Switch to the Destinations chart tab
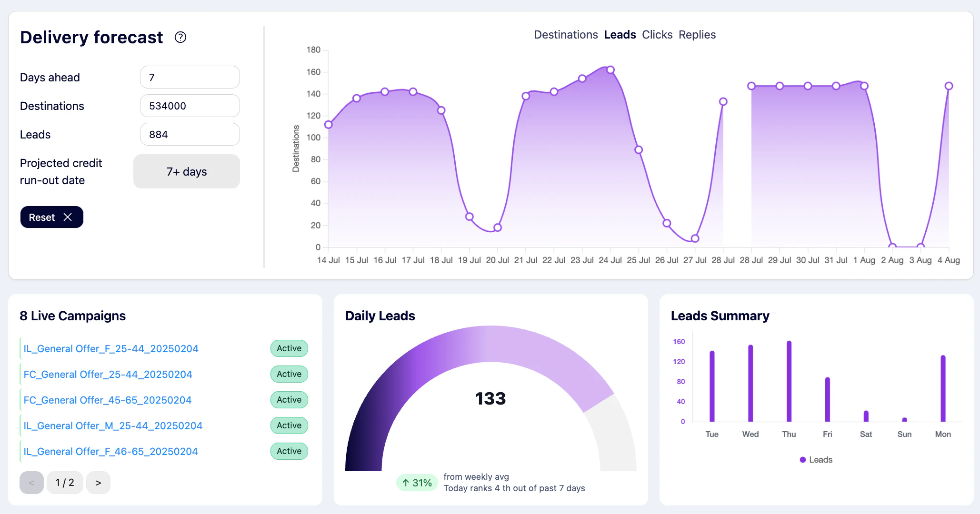 click(x=566, y=34)
